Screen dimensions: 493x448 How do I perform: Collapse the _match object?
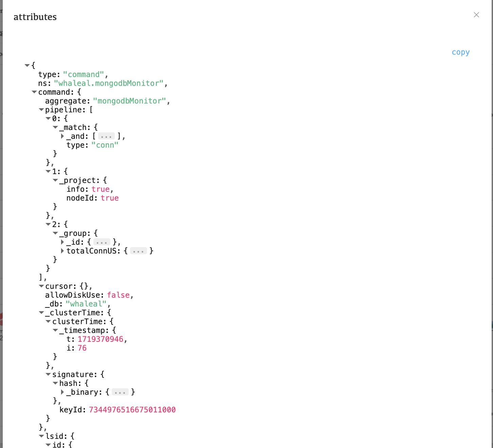pos(55,127)
